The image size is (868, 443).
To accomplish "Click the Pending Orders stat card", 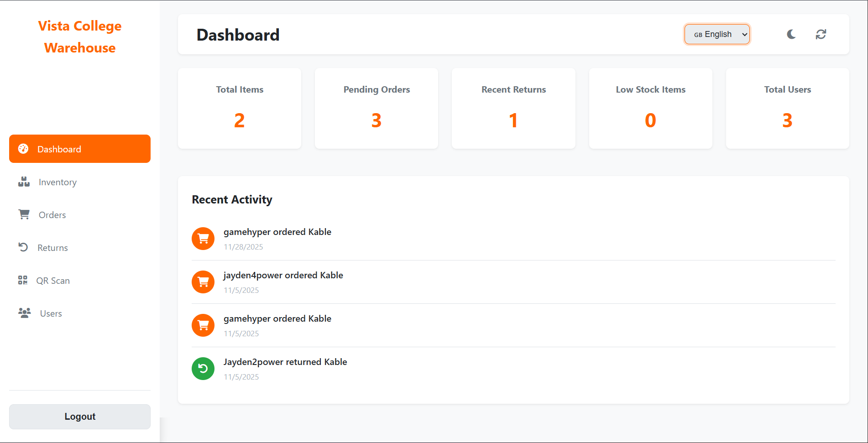I will pyautogui.click(x=376, y=109).
